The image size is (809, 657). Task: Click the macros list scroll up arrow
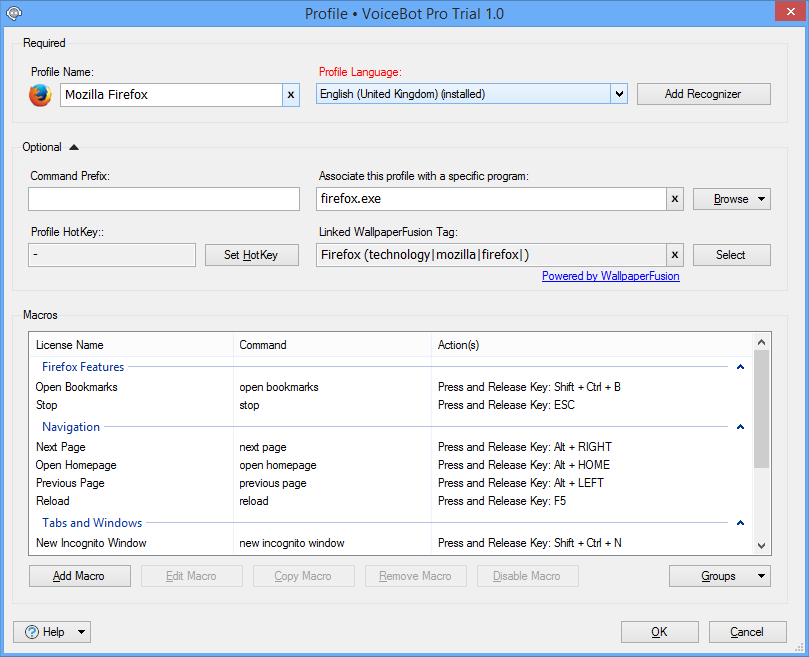pos(762,342)
